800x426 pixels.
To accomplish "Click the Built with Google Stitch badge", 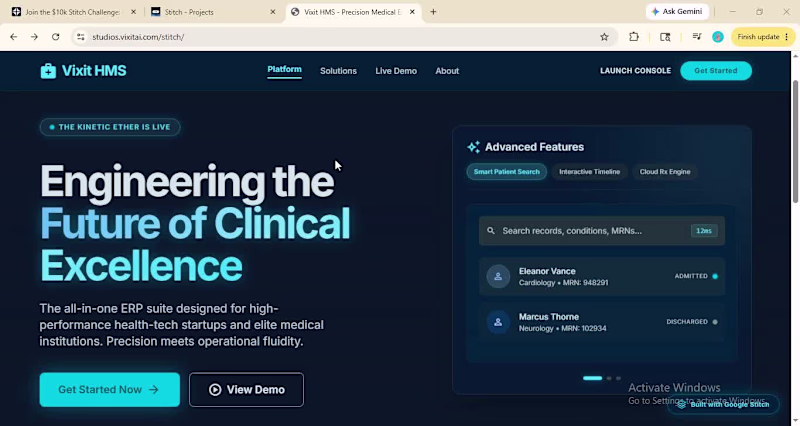I will [723, 405].
